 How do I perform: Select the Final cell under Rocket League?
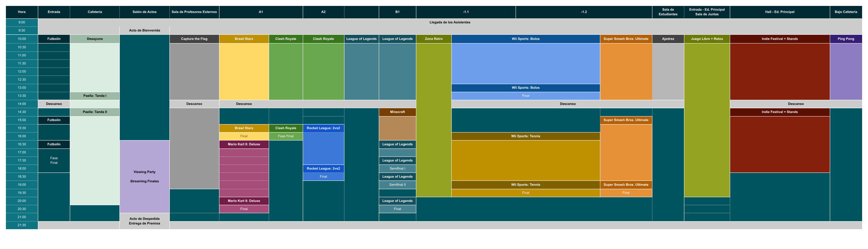pos(323,177)
